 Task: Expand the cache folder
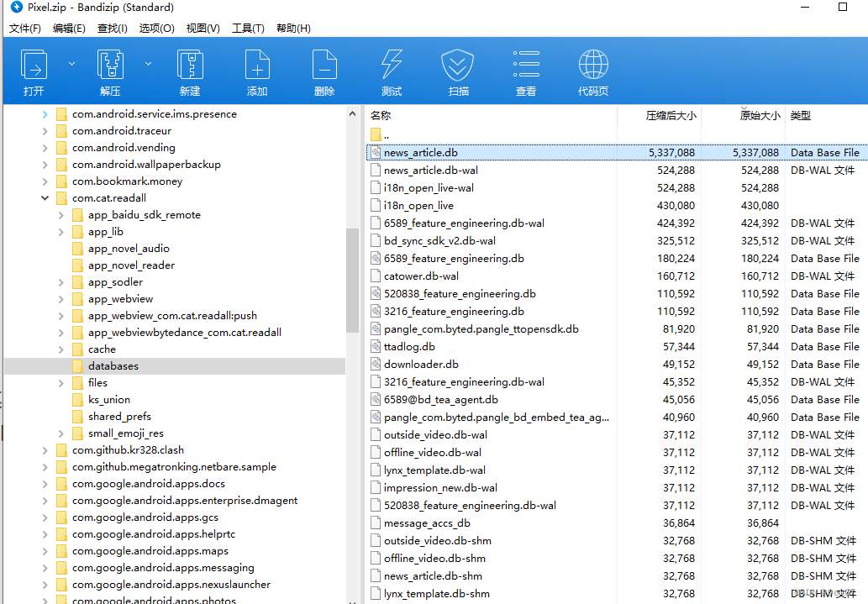click(60, 349)
